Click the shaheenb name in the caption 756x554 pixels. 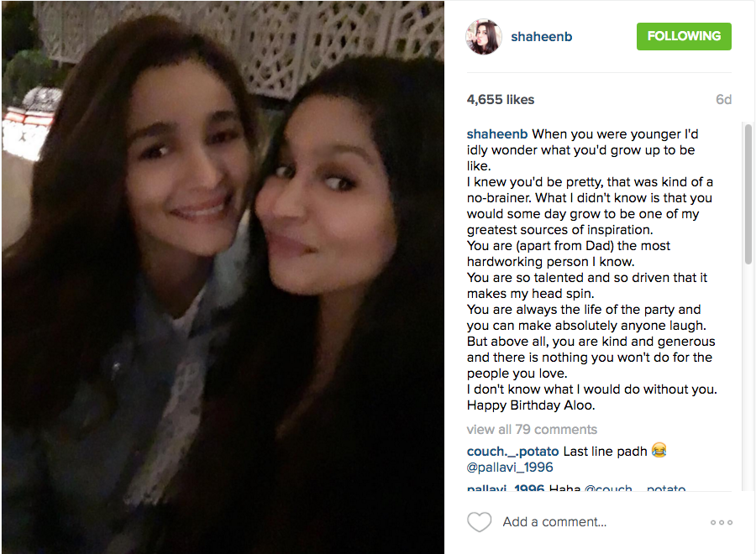(x=497, y=134)
